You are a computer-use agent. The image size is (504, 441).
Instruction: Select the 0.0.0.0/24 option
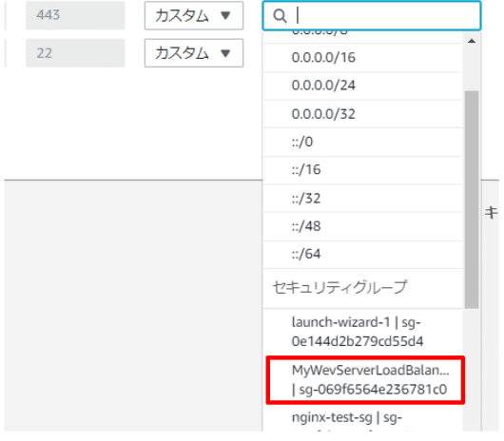[x=362, y=86]
